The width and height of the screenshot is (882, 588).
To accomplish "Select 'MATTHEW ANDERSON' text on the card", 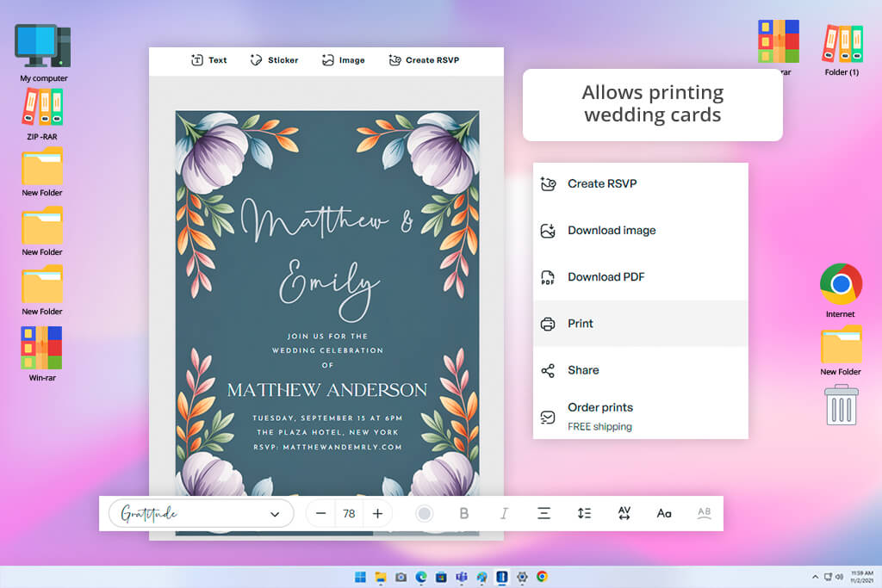I will pos(327,390).
